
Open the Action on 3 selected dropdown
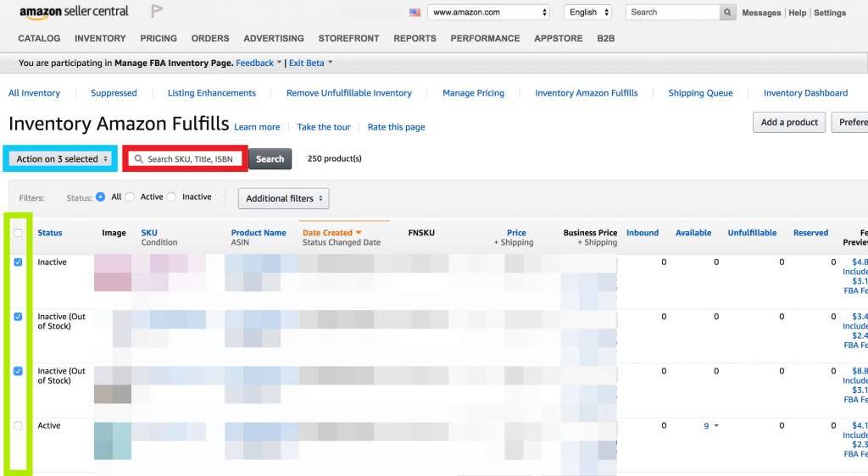[60, 158]
